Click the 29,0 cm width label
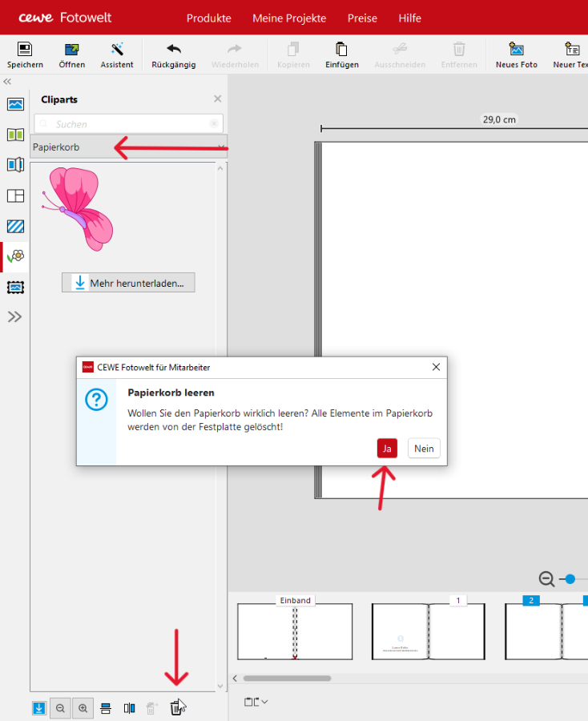The image size is (588, 721). click(499, 119)
